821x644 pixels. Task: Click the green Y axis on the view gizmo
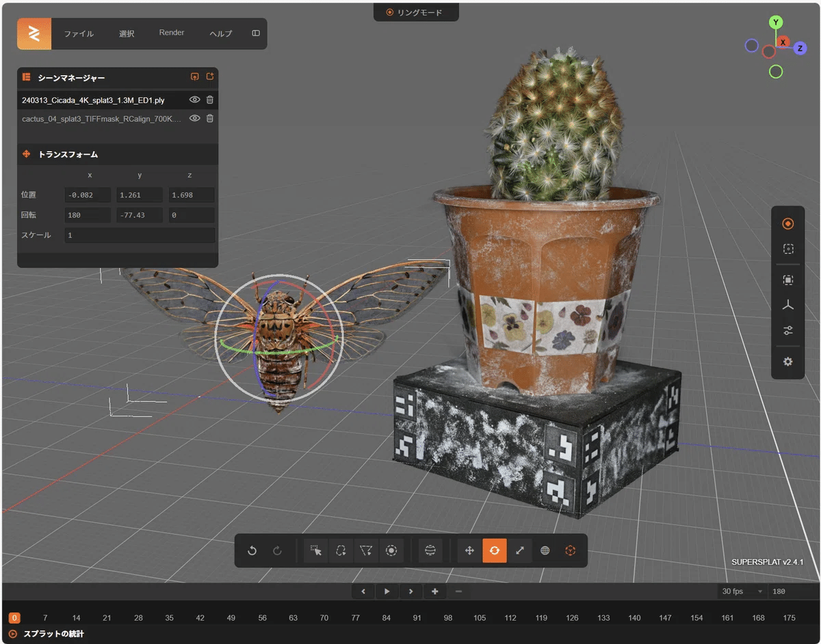[775, 22]
